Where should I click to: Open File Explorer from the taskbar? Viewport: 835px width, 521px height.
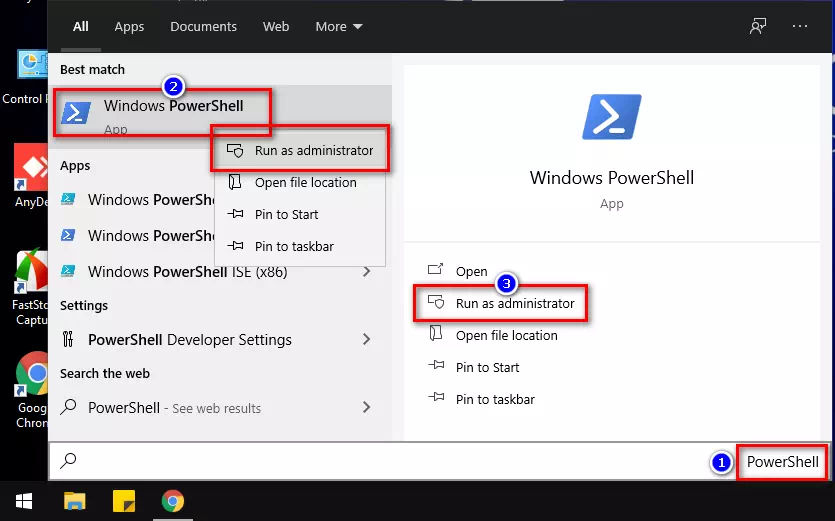point(75,501)
